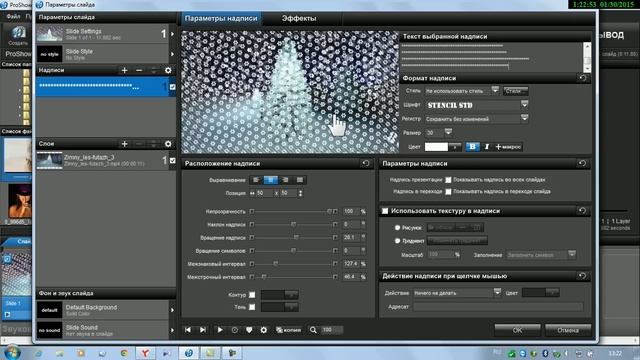The height and width of the screenshot is (360, 640).
Task: Align caption text to the right
Action: pyautogui.click(x=285, y=180)
